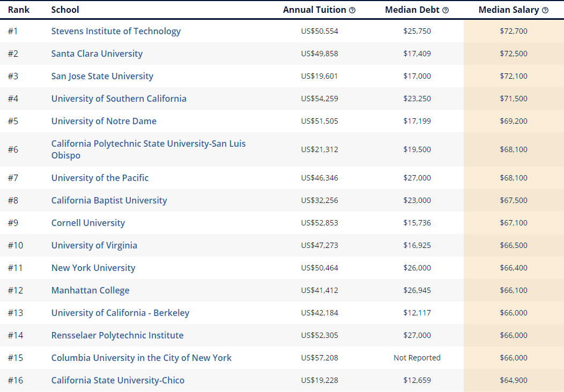Visit California State University-Chico page
Viewport: 564px width, 392px height.
click(x=118, y=380)
